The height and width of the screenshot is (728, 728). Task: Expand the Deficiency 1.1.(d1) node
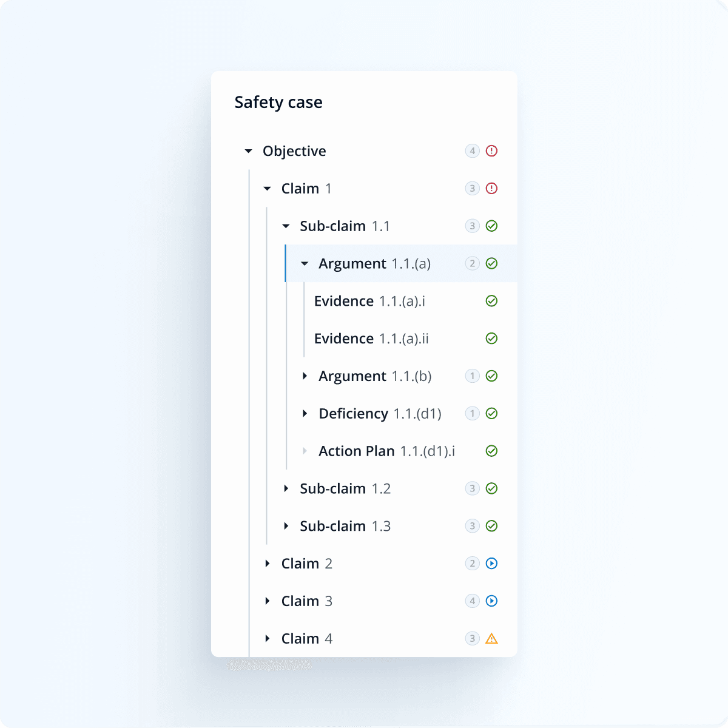click(305, 414)
